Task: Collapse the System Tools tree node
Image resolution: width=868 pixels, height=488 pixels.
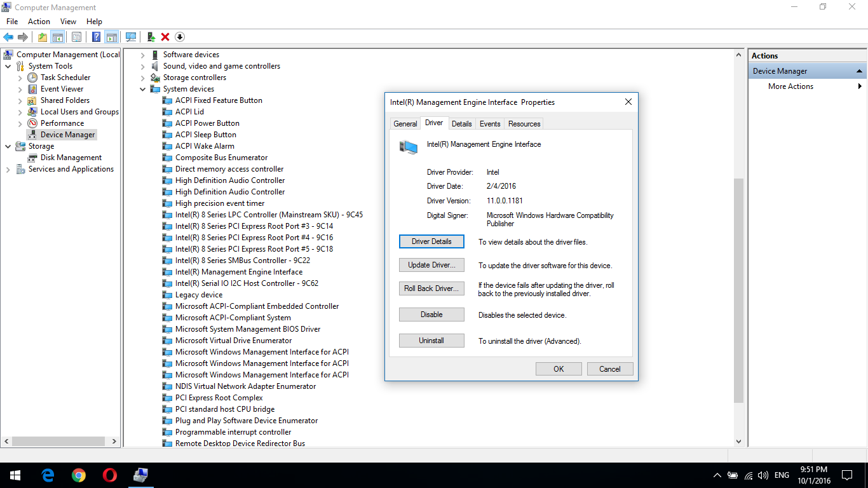Action: pyautogui.click(x=8, y=66)
